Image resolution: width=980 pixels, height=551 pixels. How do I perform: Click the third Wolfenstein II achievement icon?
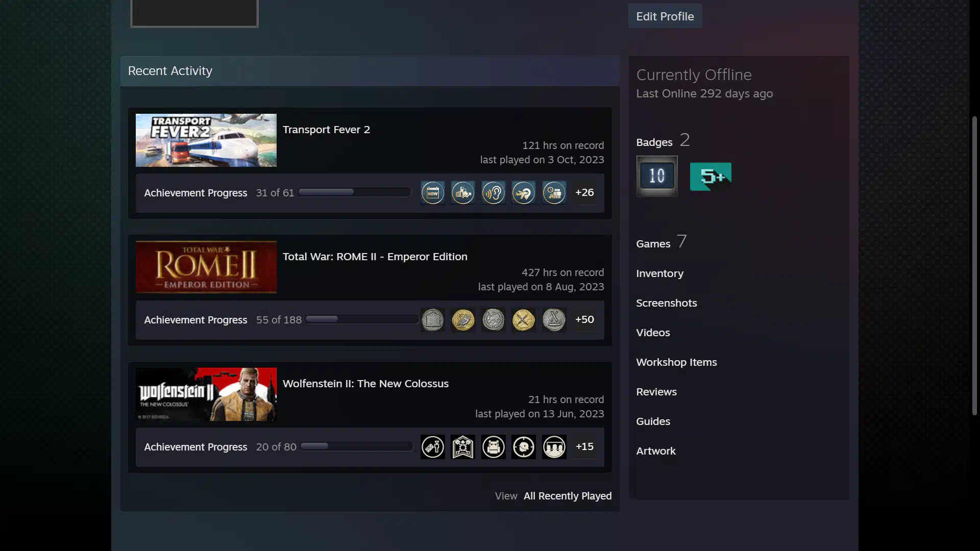[493, 447]
